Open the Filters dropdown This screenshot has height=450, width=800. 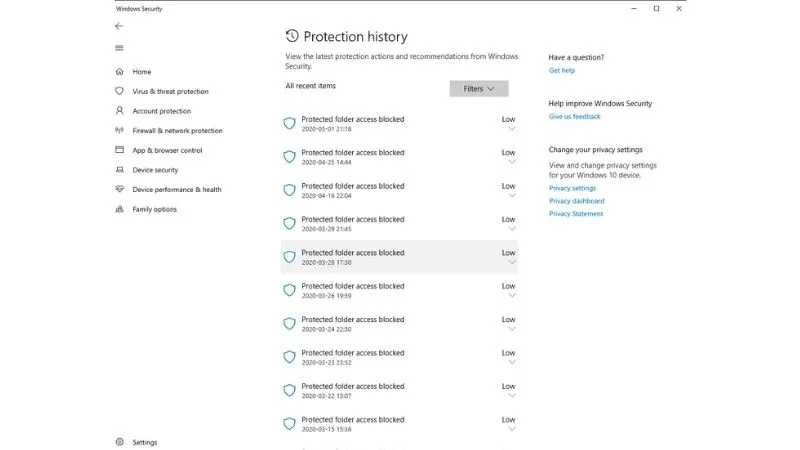(479, 88)
